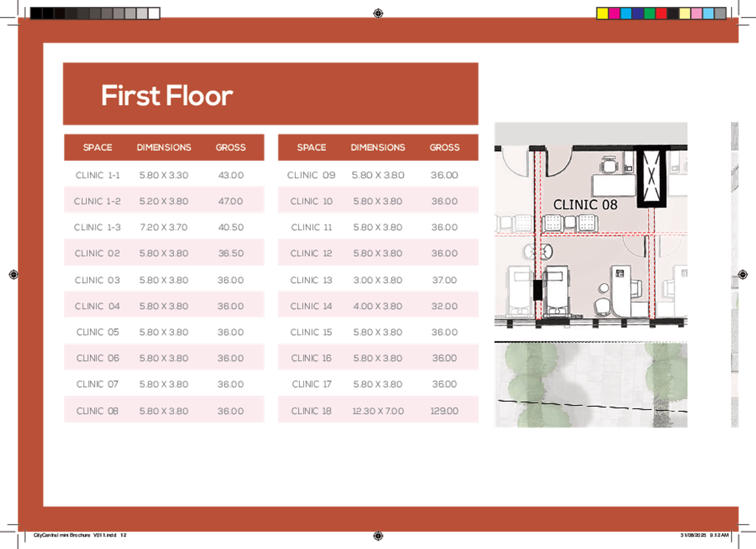The width and height of the screenshot is (756, 549).
Task: Click the registration mark on the left edge
Action: pos(14,274)
